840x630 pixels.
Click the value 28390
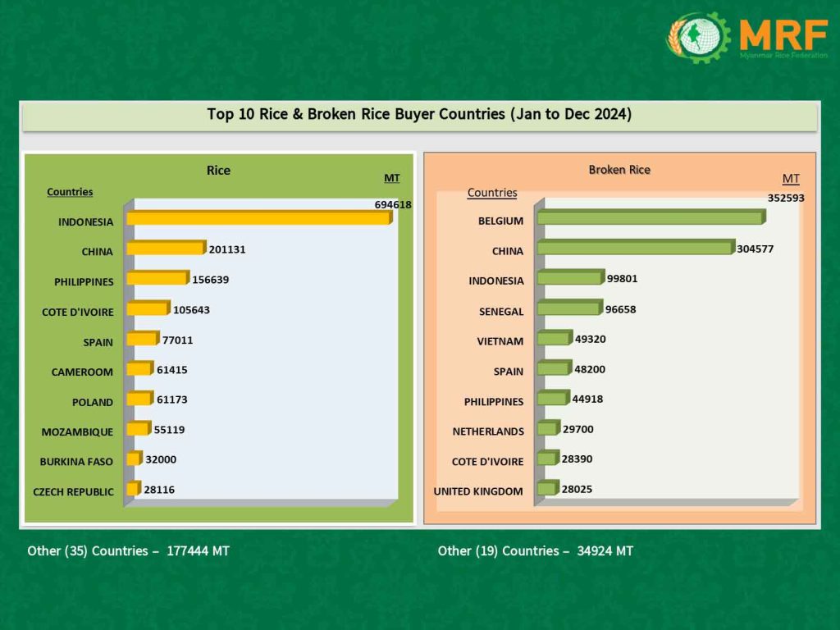click(x=577, y=459)
